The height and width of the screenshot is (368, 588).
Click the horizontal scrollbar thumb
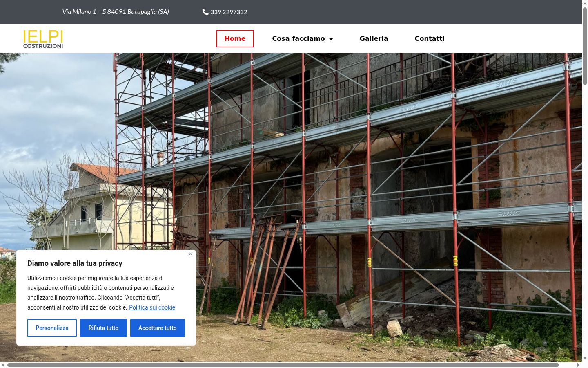(283, 365)
